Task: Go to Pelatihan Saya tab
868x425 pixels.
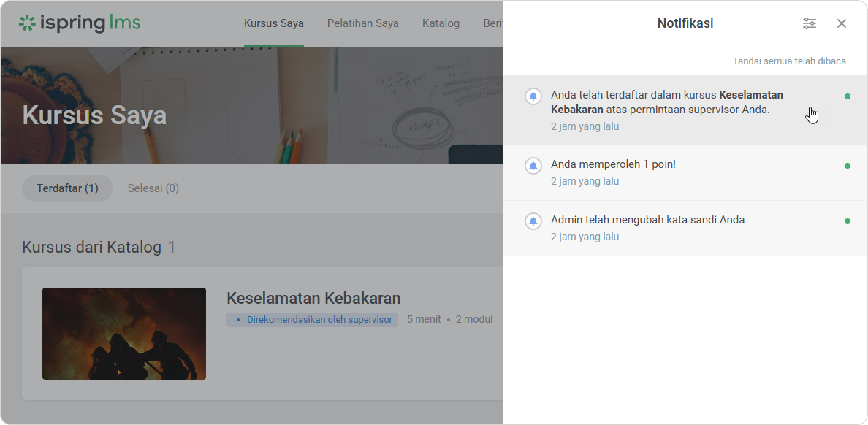Action: click(363, 23)
